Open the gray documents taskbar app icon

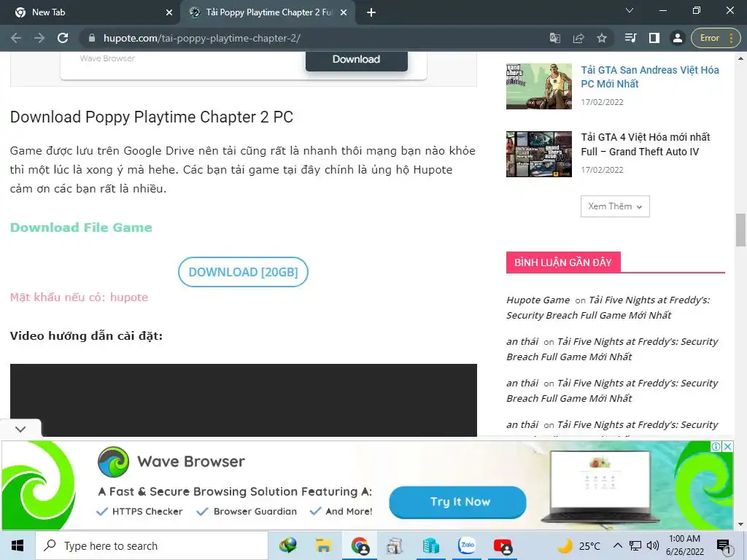pos(395,545)
